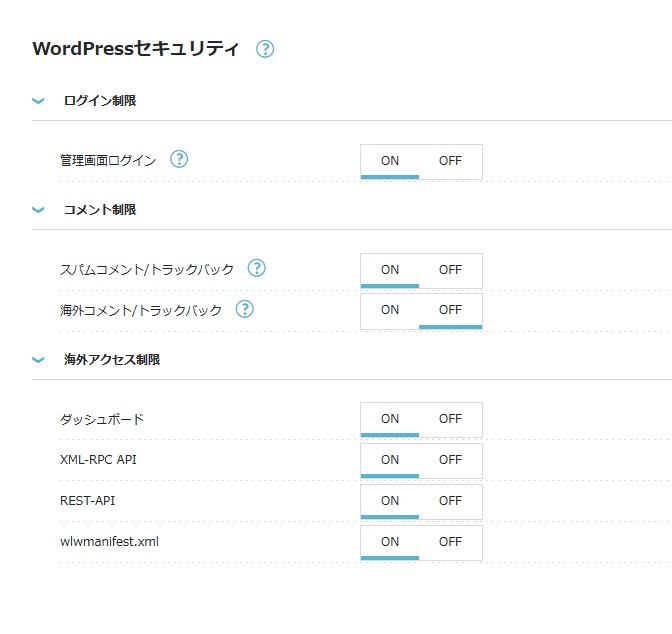The height and width of the screenshot is (634, 672).
Task: Disable スパムコメント/トラックバック with OFF
Action: [x=450, y=270]
